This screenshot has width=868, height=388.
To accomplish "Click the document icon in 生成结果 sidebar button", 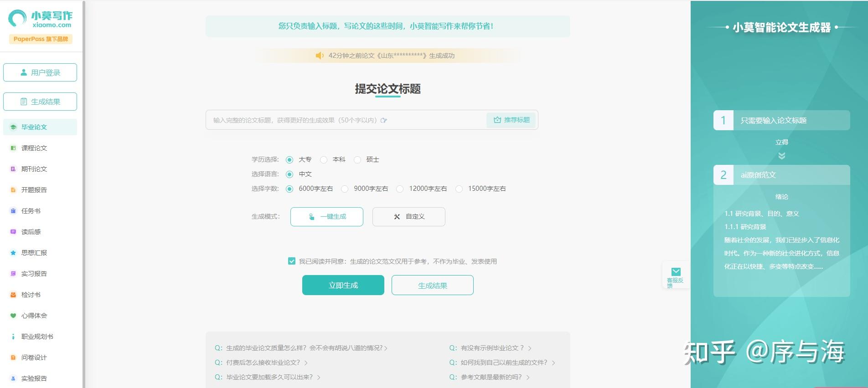I will pos(24,102).
